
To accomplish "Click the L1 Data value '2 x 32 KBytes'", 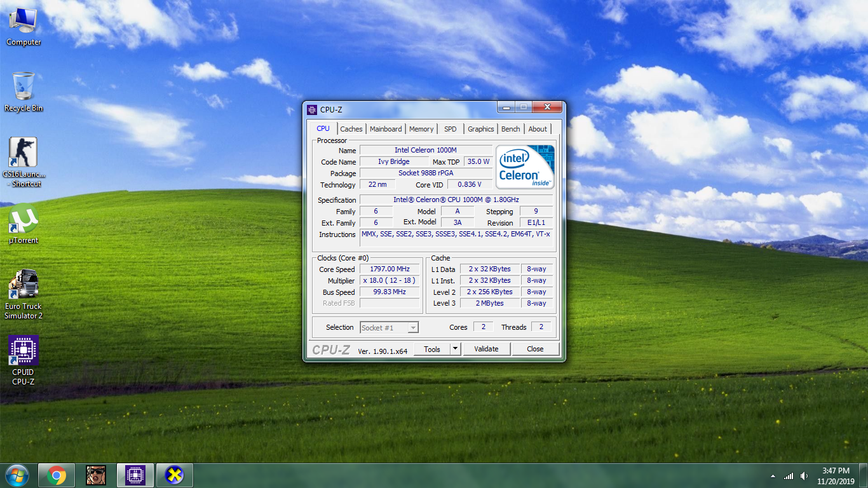I will click(x=489, y=269).
